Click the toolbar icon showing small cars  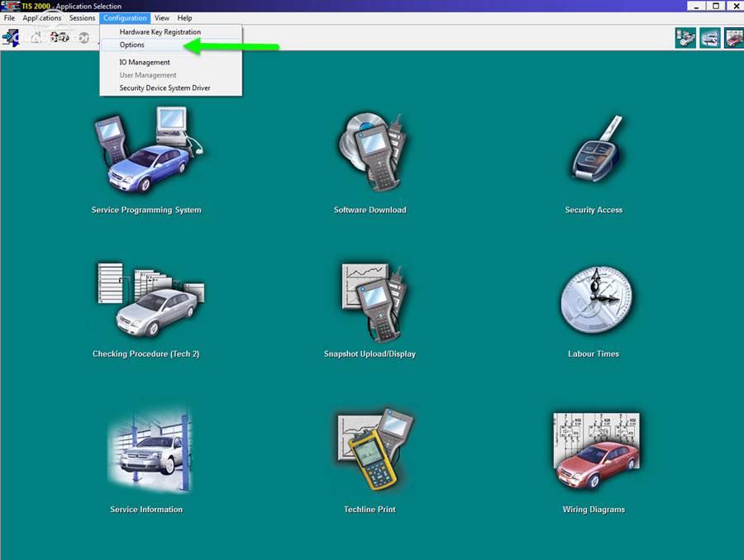click(60, 37)
